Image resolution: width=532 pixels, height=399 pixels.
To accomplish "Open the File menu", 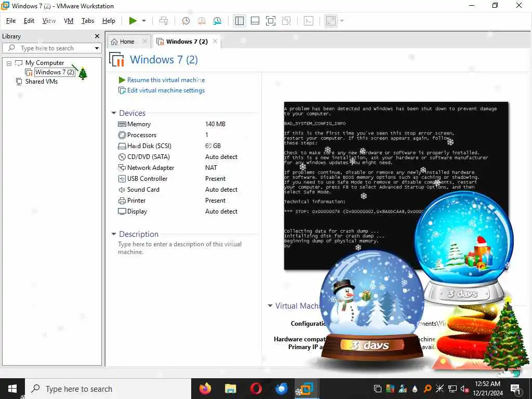I will click(x=11, y=21).
